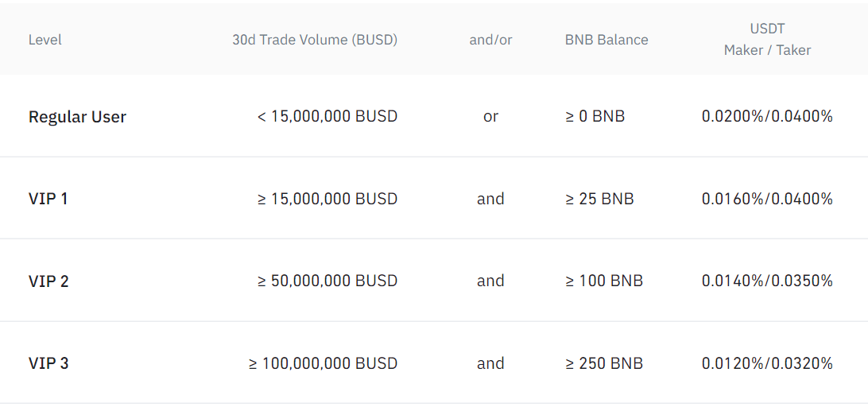The height and width of the screenshot is (411, 868).
Task: Click the 0.0120%/0.0320% fee value
Action: 767,363
